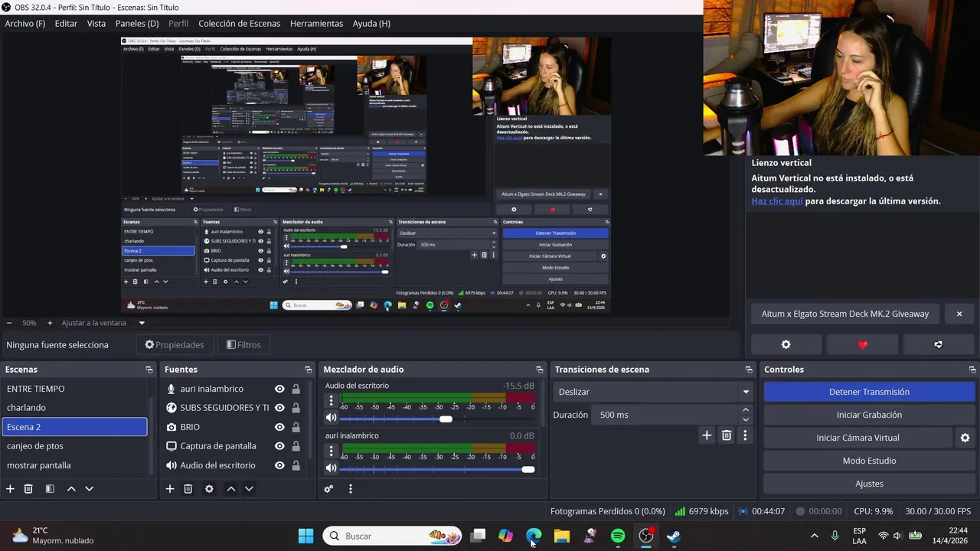Add a new source with plus icon
This screenshot has width=980, height=551.
170,489
